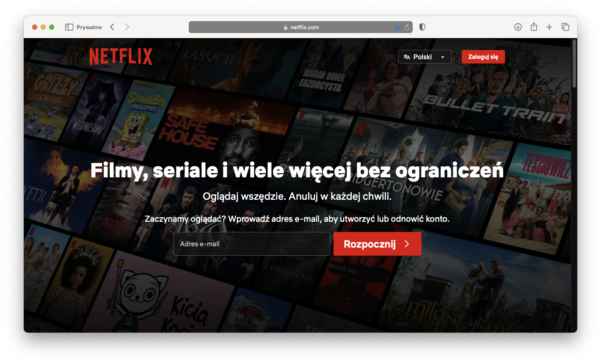This screenshot has height=364, width=601.
Task: Click the Netflix logo
Action: (x=121, y=56)
